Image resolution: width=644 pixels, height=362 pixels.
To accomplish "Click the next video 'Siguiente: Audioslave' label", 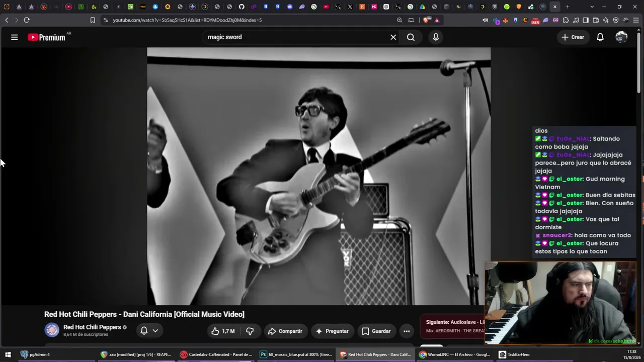I will click(x=455, y=322).
